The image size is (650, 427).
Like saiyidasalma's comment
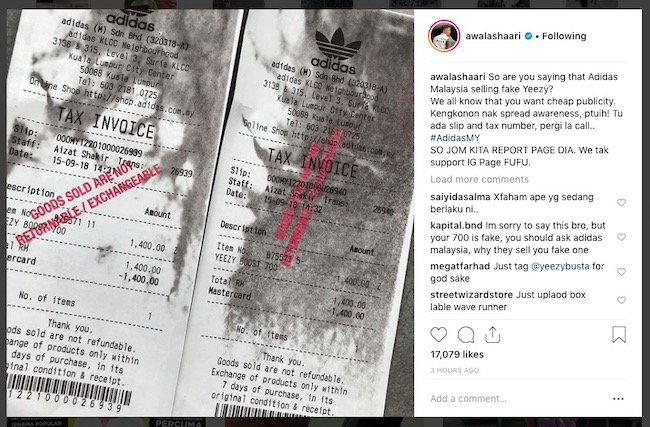click(x=621, y=203)
